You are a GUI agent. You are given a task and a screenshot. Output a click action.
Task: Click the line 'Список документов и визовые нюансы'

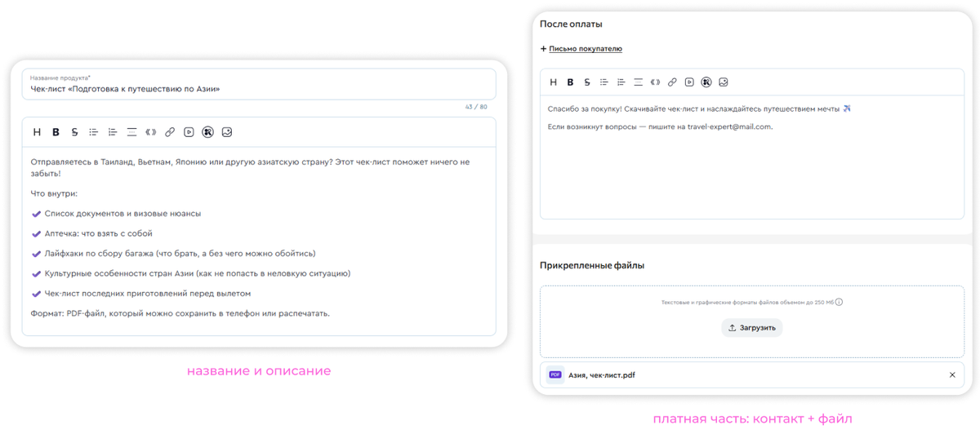click(122, 214)
